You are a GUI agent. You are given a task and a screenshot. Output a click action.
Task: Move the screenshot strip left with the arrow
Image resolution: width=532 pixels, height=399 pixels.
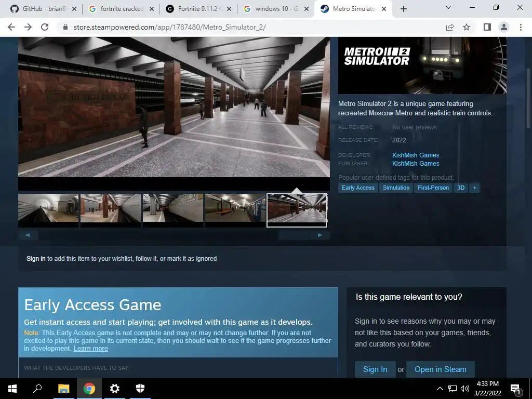tap(28, 235)
